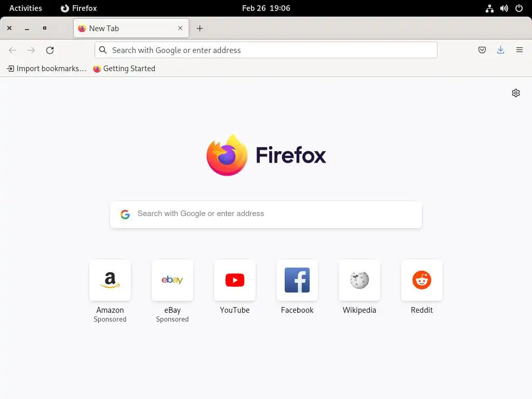Click the eBay label text
Image resolution: width=532 pixels, height=399 pixels.
[172, 311]
